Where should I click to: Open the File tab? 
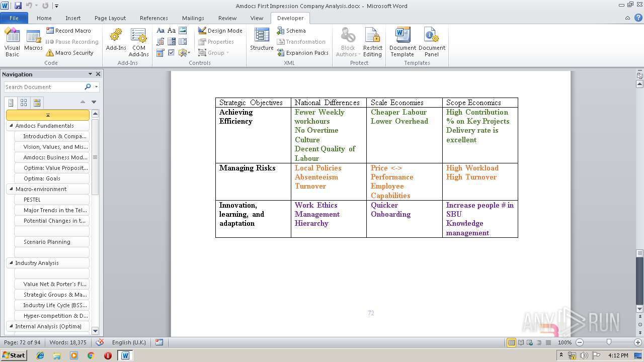(x=14, y=18)
